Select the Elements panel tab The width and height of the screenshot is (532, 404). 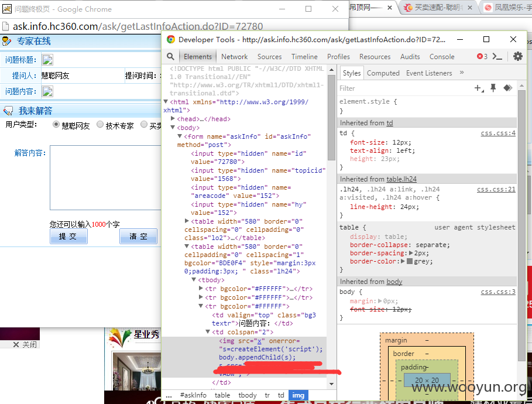coord(198,57)
